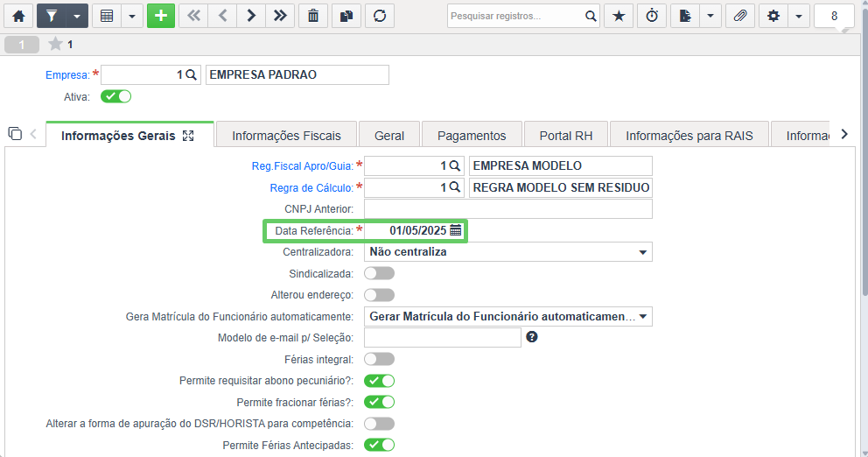Open the Portal RH tab
This screenshot has height=457, width=868.
[566, 135]
